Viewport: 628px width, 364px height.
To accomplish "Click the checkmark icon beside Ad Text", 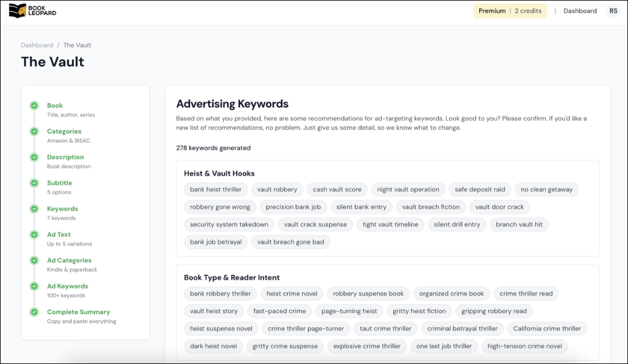I will pos(34,235).
